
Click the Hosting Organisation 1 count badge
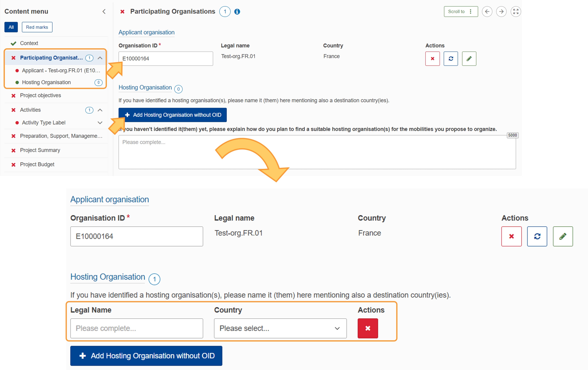click(x=154, y=279)
